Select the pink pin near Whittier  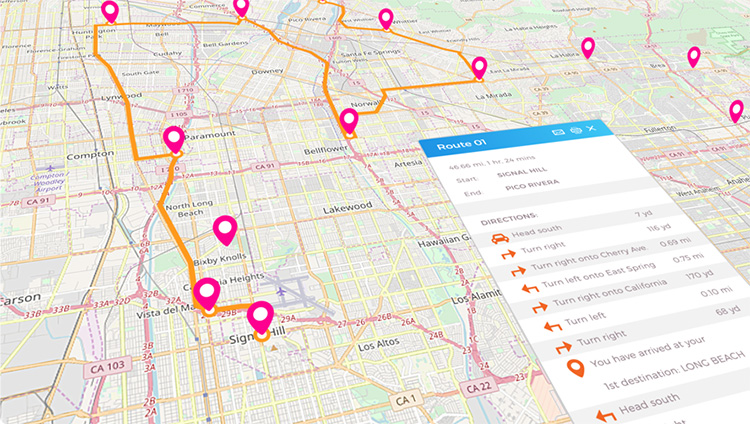pyautogui.click(x=386, y=20)
